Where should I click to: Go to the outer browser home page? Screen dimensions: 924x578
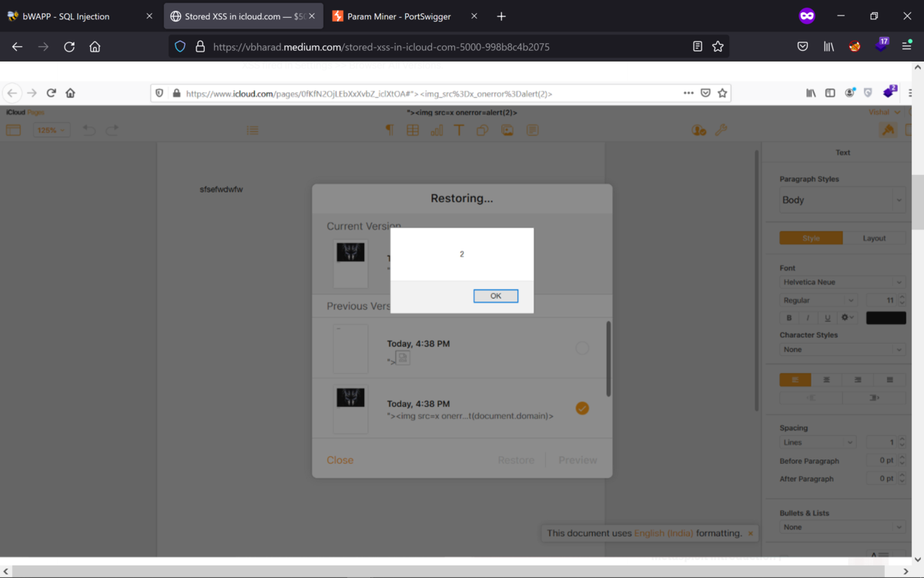click(95, 47)
